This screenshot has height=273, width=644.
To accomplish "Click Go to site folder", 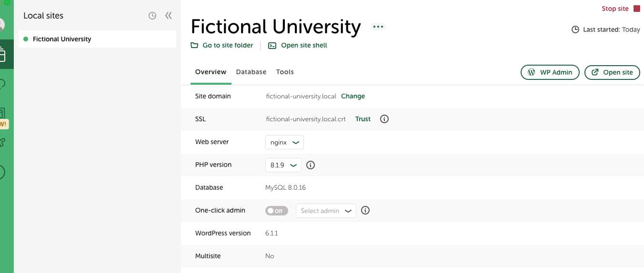I will 222,46.
